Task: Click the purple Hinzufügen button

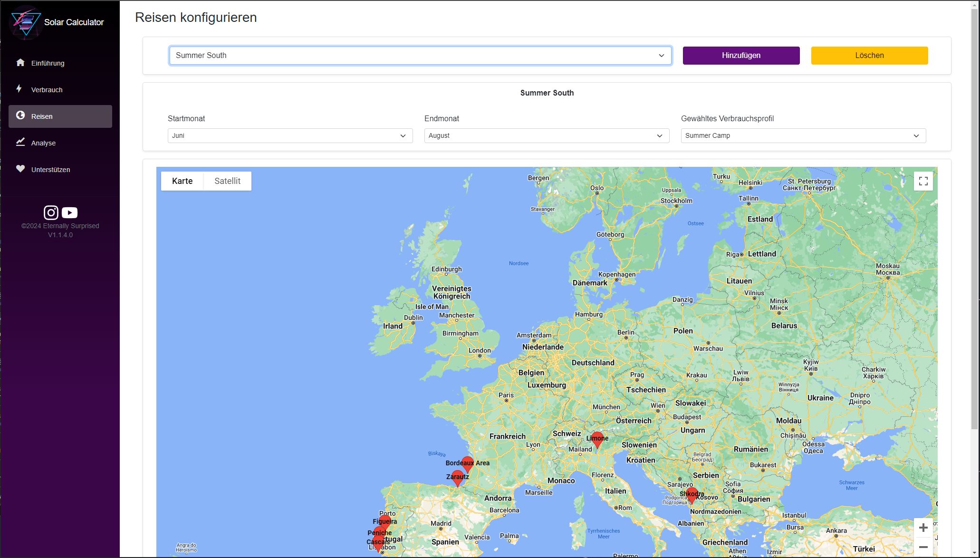Action: [741, 56]
